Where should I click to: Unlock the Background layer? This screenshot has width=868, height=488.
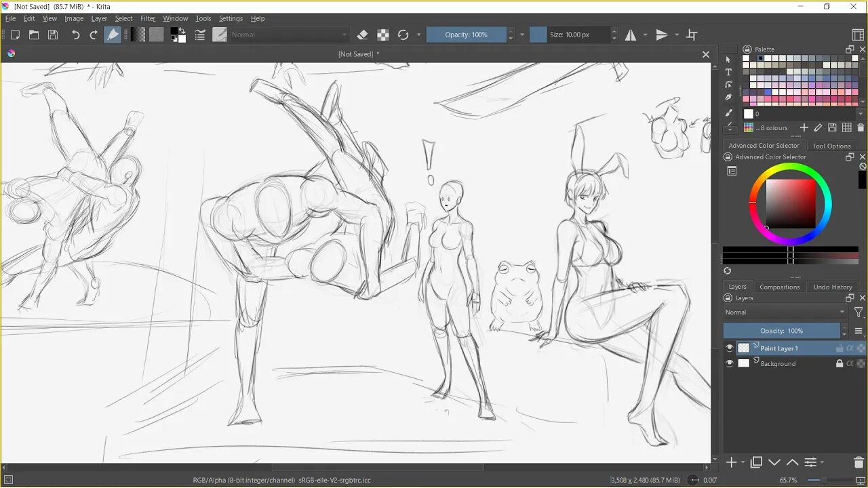[840, 364]
